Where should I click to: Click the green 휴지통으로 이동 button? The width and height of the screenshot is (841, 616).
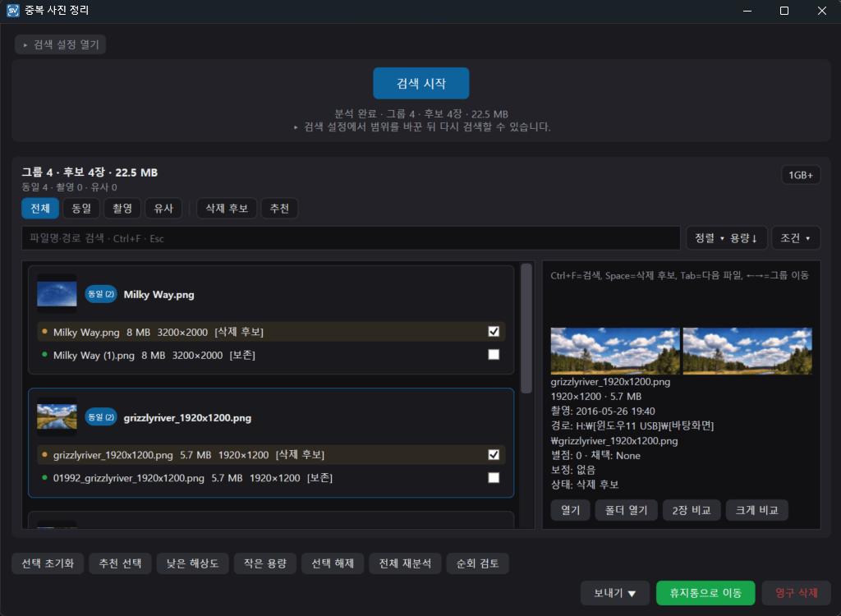click(x=705, y=593)
